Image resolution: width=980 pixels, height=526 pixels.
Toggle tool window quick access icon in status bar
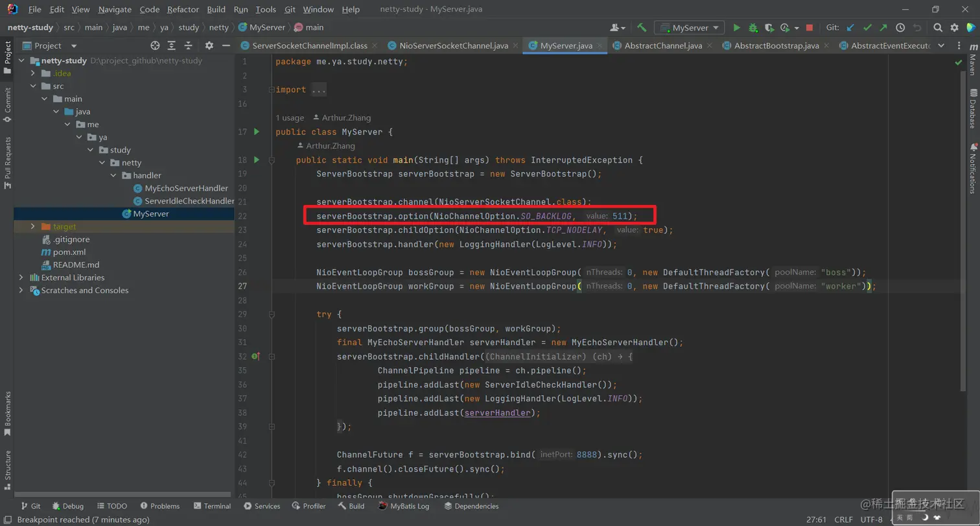click(7, 520)
